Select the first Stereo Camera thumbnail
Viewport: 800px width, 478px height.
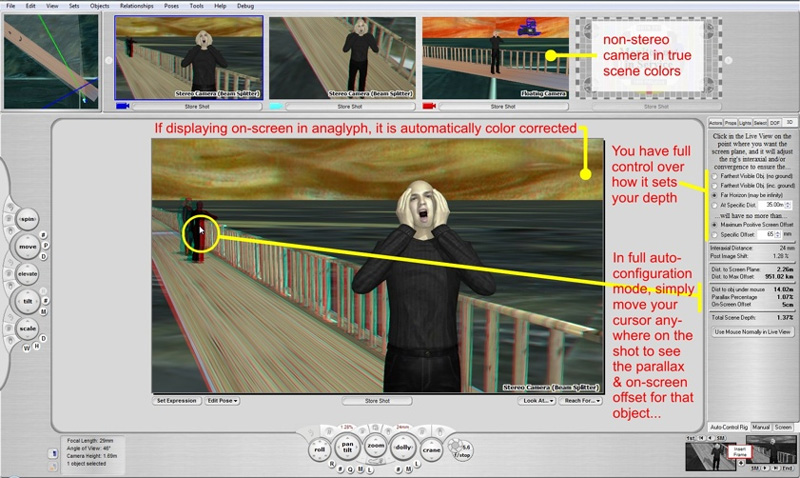189,57
